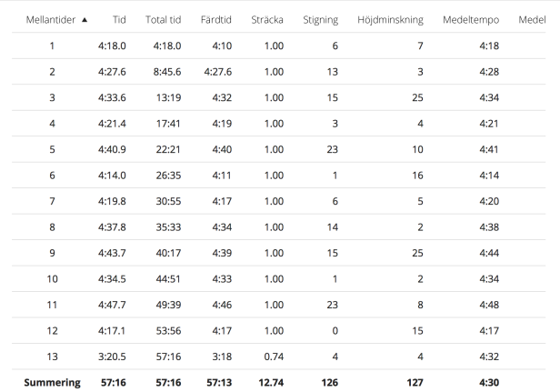
Task: Click the sort arrow beside Mellantider
Action: [85, 20]
